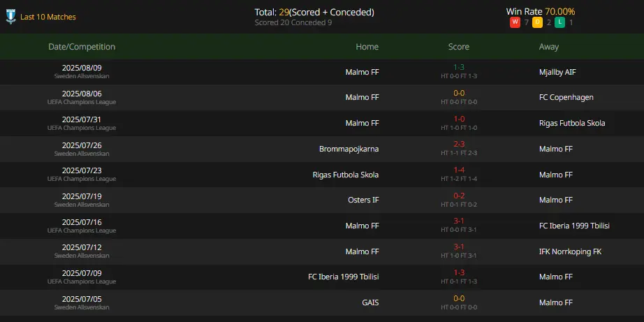Viewport: 644px width, 322px height.
Task: Open IFK Norrkoping FK team link
Action: click(x=570, y=251)
